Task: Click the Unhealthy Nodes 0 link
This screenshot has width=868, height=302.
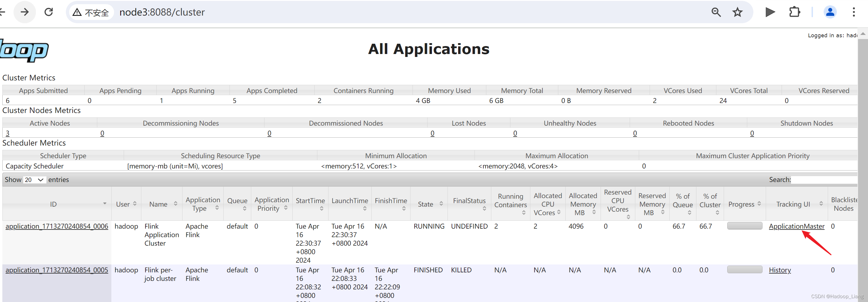Action: point(515,133)
